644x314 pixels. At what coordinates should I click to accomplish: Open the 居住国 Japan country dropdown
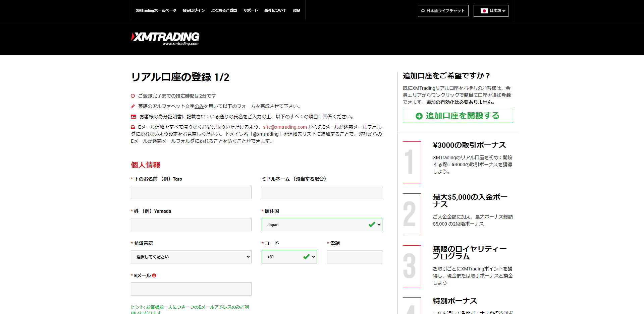click(x=322, y=225)
